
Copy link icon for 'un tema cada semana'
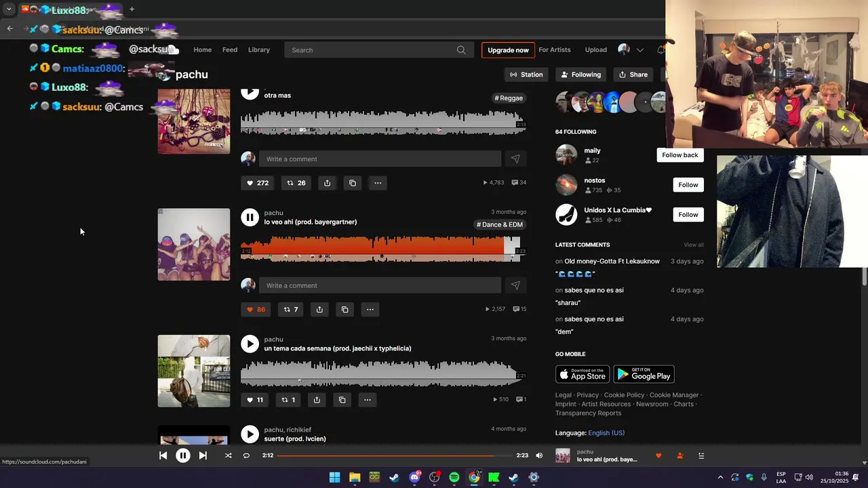[342, 400]
